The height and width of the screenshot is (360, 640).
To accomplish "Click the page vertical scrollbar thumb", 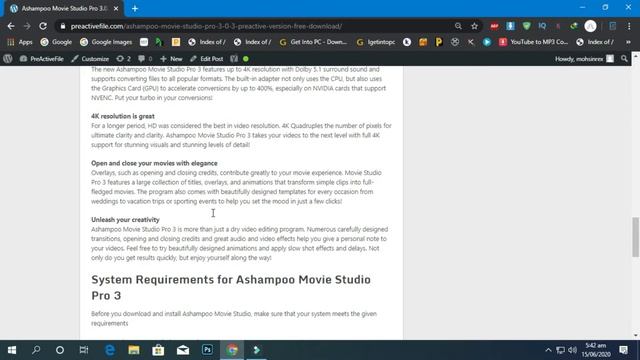I will point(636,237).
